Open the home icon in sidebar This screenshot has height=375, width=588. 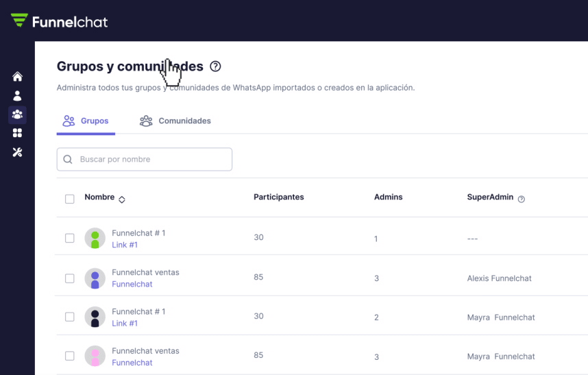(18, 77)
